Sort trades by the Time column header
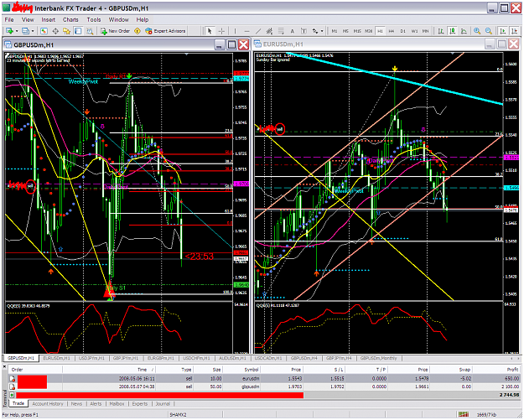 click(x=109, y=370)
